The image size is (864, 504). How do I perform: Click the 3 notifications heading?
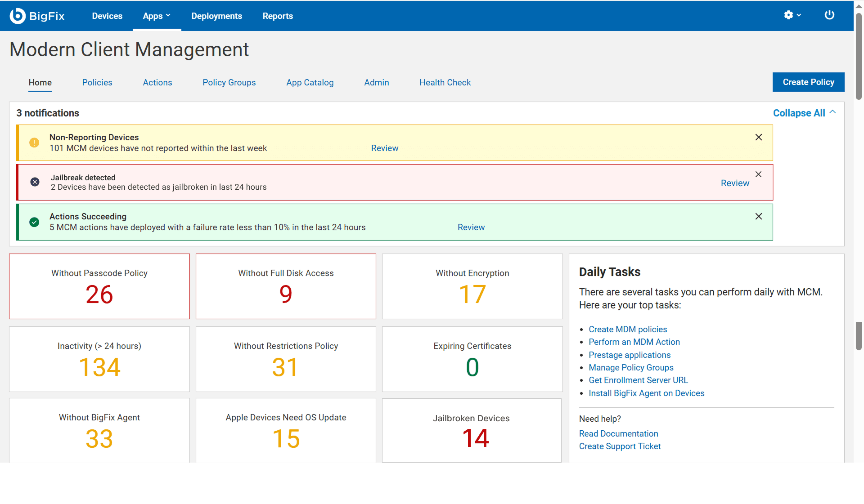click(48, 113)
